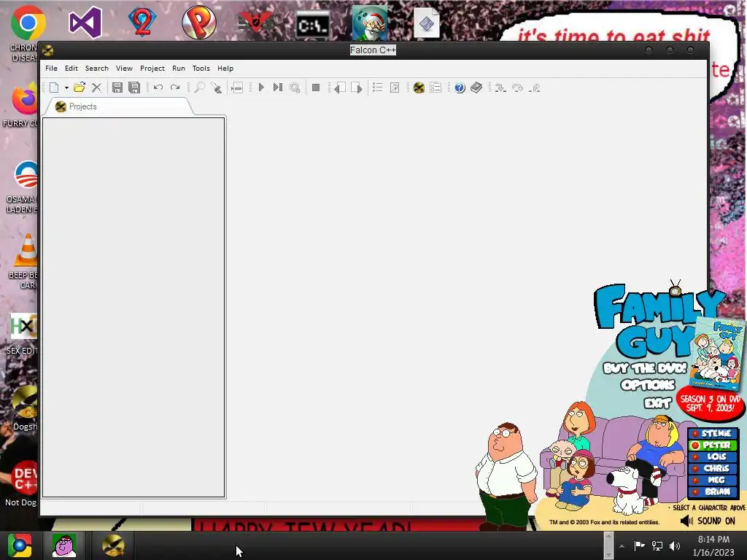
Task: Click Exit in the Family Guy widget
Action: click(657, 403)
